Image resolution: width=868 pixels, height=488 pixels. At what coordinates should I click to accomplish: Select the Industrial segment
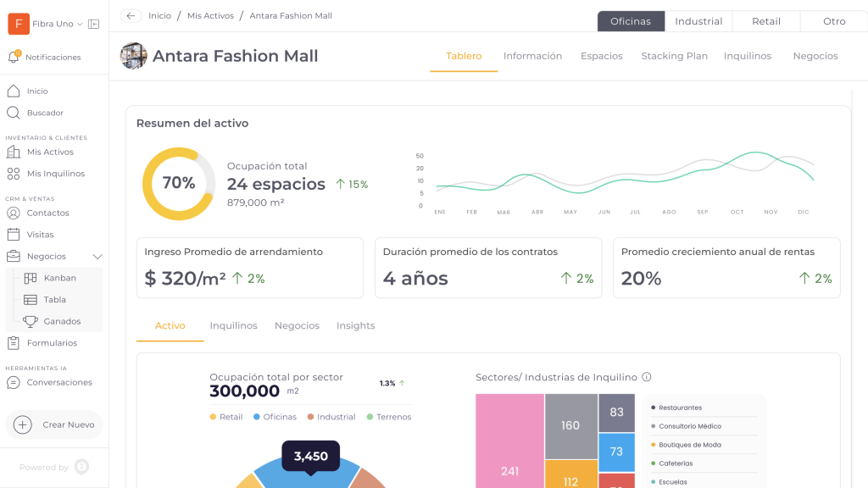point(698,21)
